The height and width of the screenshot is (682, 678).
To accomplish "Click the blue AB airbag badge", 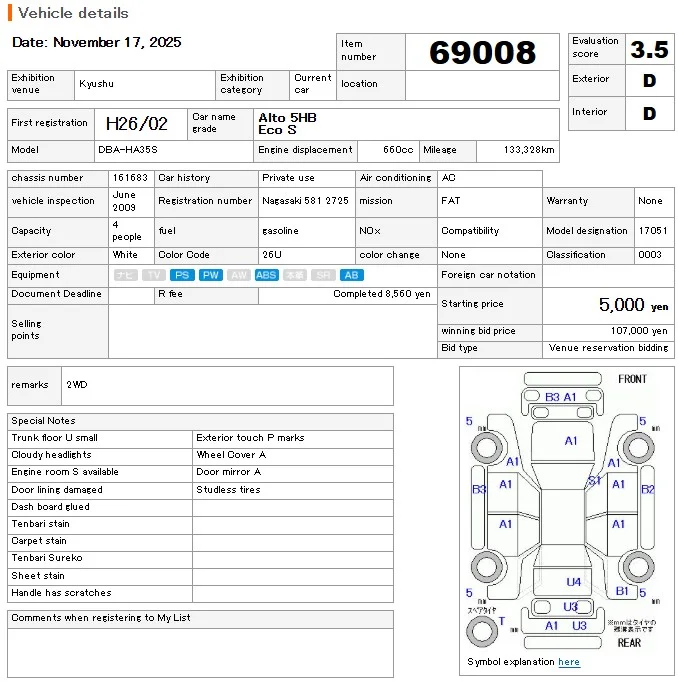I will (351, 275).
